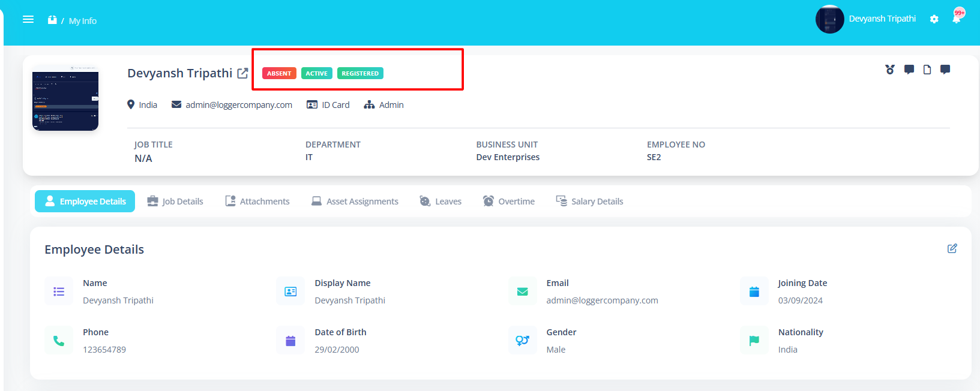The height and width of the screenshot is (391, 980).
Task: Click the home briefcase breadcrumb icon
Action: [x=52, y=20]
